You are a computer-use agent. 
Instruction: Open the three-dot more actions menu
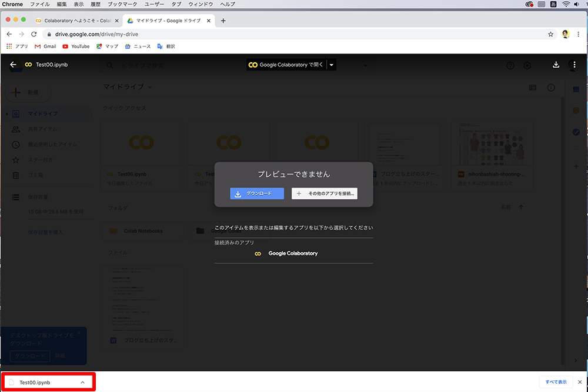(574, 65)
